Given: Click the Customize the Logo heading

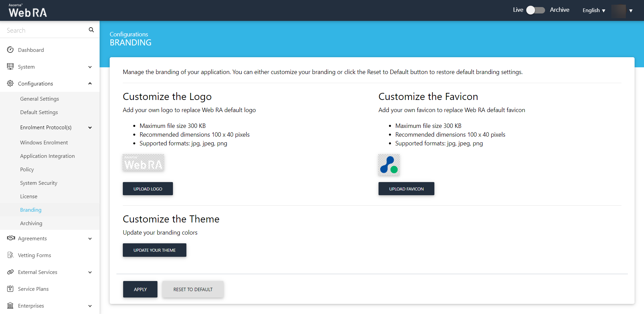Looking at the screenshot, I should pyautogui.click(x=167, y=97).
